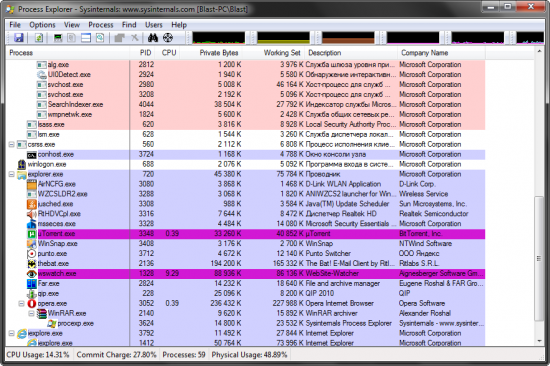Open Find Handle or DLL binoculars icon
550x366 pixels.
pyautogui.click(x=153, y=38)
